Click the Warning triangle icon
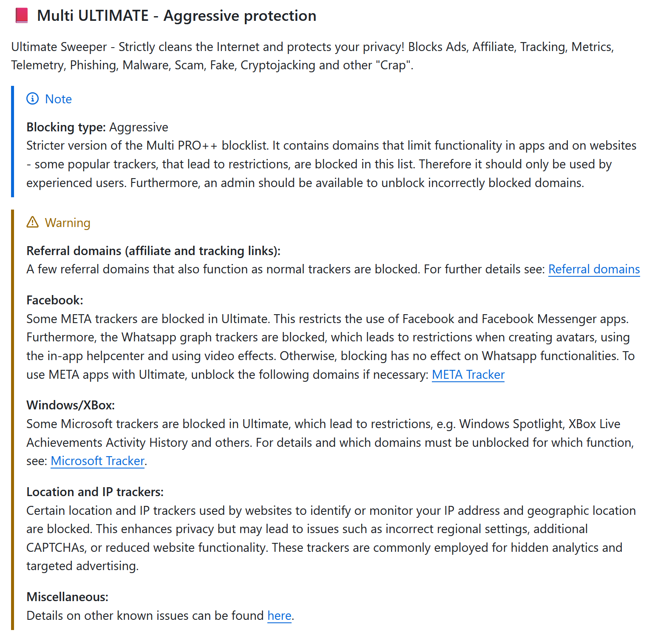The image size is (672, 633). pyautogui.click(x=32, y=222)
